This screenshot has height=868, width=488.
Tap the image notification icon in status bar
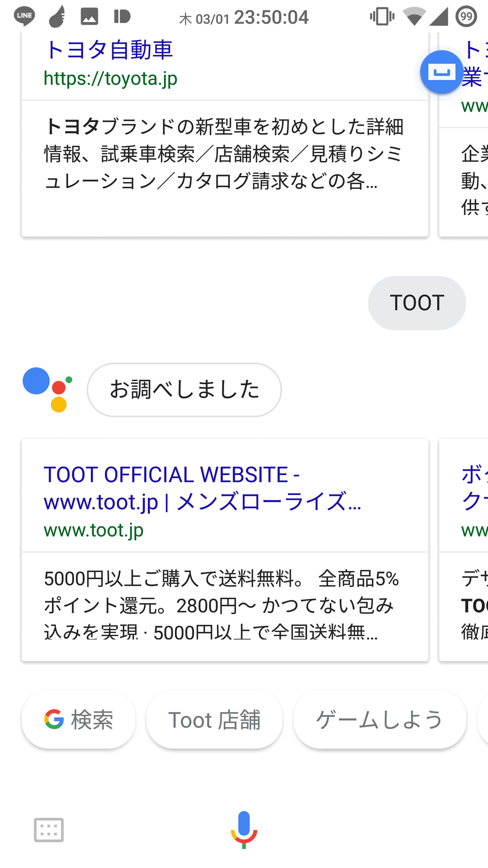[x=89, y=17]
